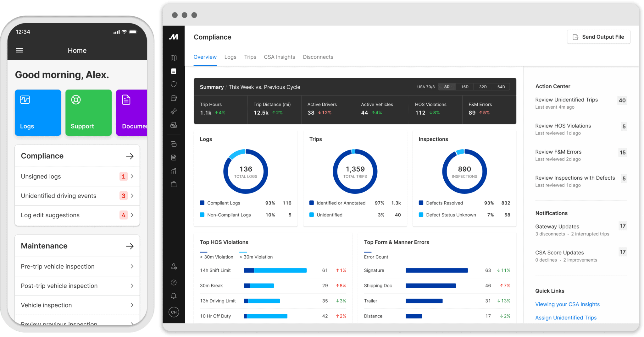This screenshot has width=644, height=337.
Task: Click the reports chart icon in sidebar
Action: (174, 171)
